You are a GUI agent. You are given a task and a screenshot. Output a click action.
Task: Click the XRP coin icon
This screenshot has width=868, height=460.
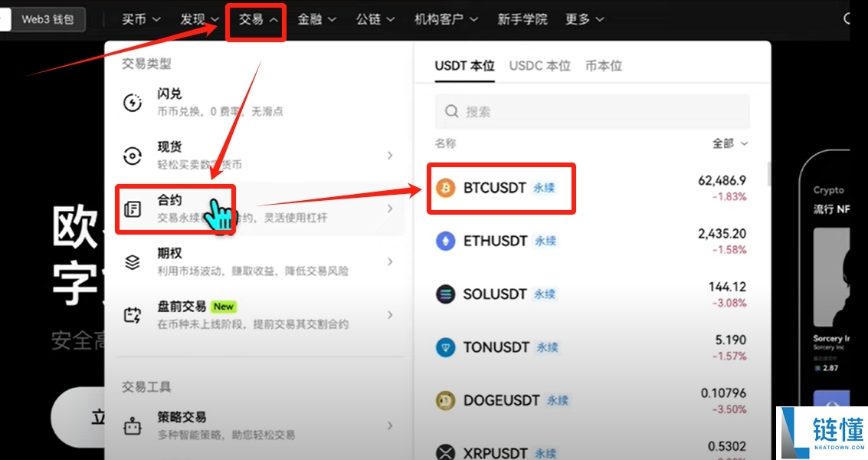(x=445, y=453)
